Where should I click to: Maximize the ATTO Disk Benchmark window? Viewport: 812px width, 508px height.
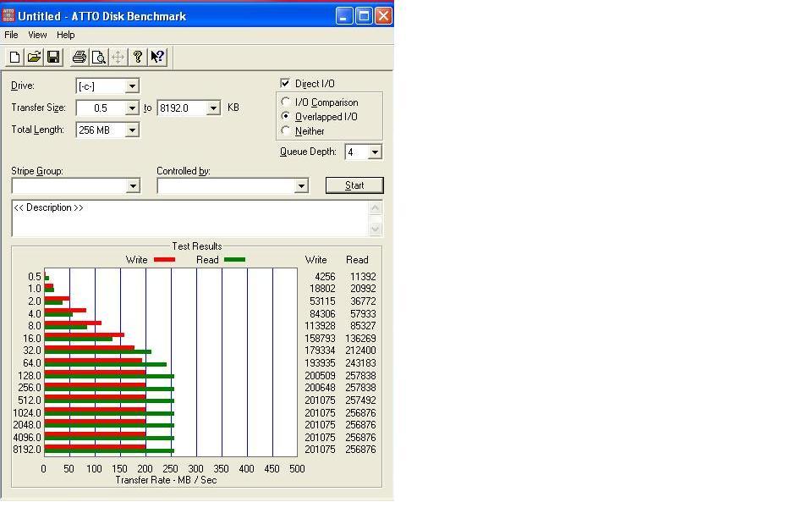pyautogui.click(x=364, y=15)
